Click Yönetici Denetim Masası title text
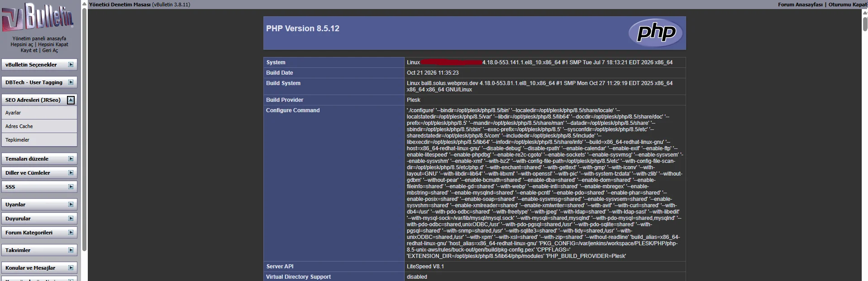Viewport: 868px width, 281px height. coord(119,5)
